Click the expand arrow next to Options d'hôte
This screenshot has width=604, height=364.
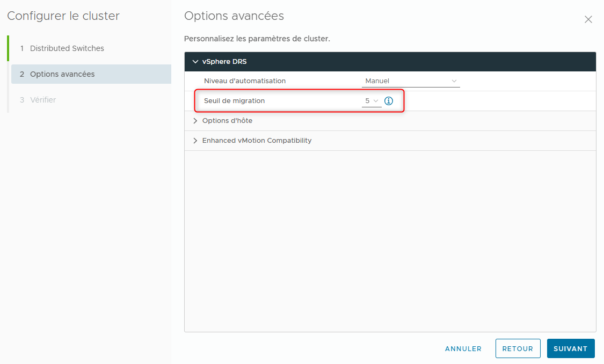[195, 120]
